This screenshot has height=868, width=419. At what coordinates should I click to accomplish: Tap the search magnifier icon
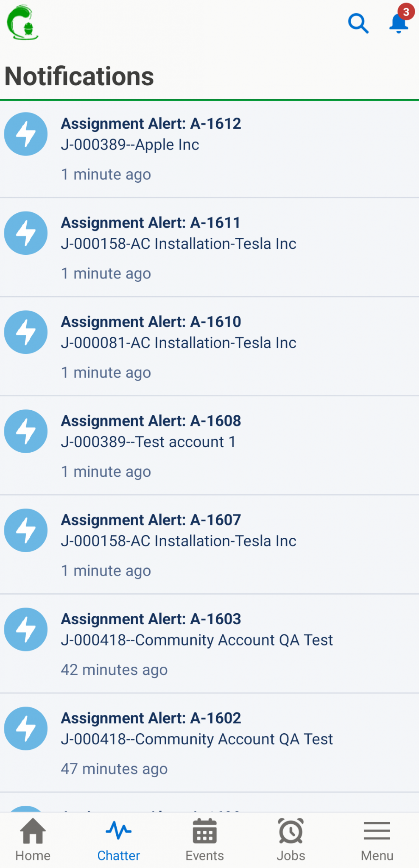tap(358, 23)
